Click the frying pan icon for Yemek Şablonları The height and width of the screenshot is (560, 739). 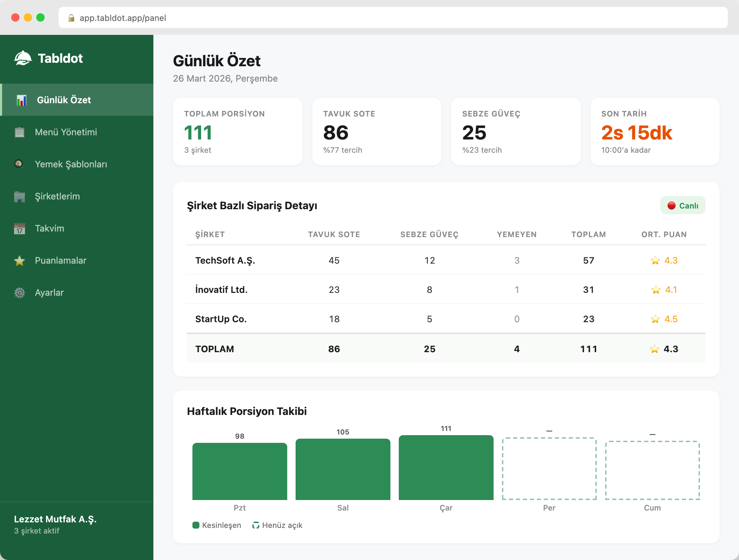point(20,164)
